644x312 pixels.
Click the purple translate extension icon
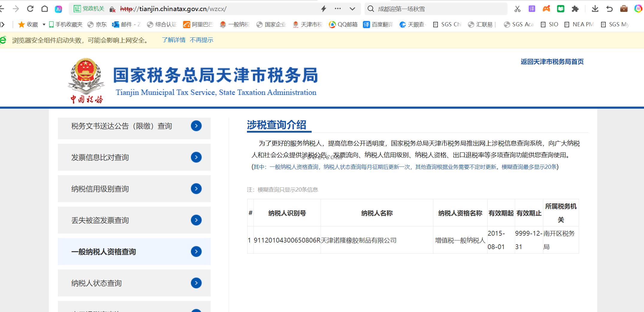[532, 9]
